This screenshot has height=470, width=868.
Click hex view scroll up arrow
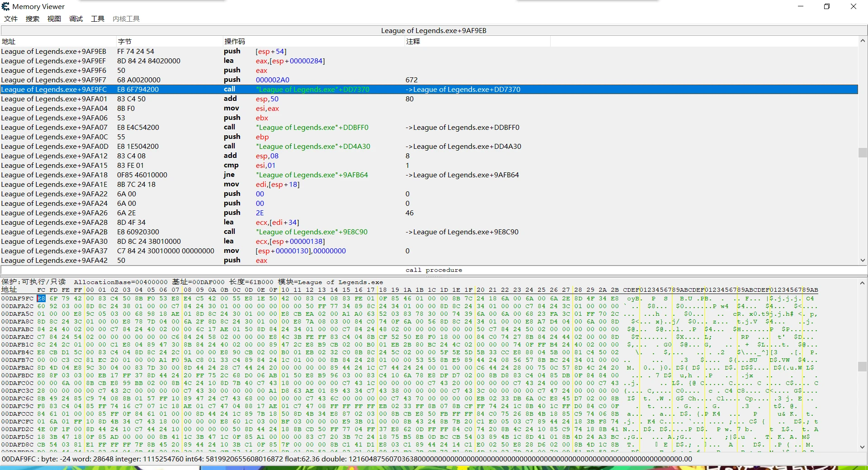(863, 283)
